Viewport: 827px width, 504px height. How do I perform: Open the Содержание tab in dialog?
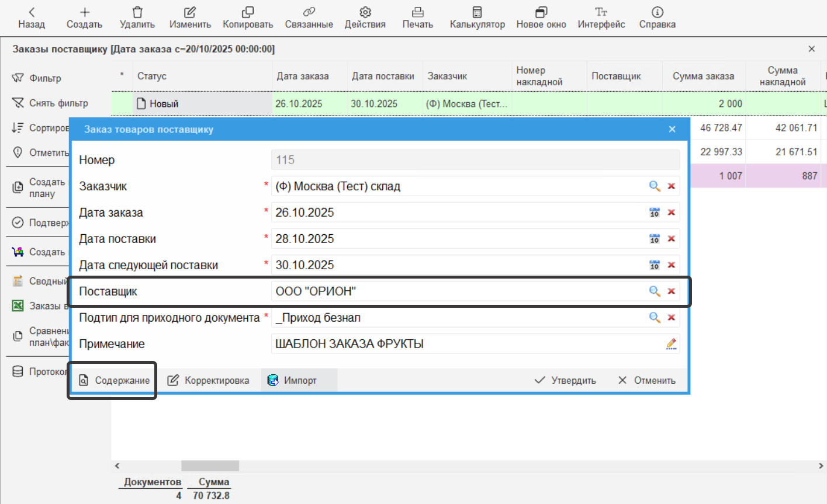pos(115,381)
